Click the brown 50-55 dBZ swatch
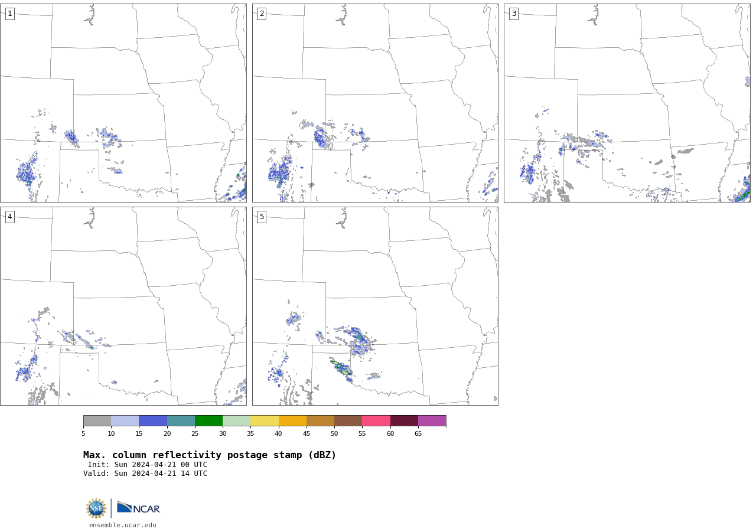This screenshot has height=532, width=756. [348, 420]
